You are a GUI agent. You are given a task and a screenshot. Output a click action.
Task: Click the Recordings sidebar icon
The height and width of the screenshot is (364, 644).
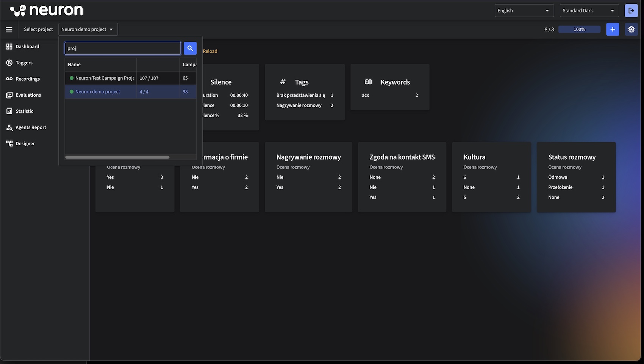point(9,79)
